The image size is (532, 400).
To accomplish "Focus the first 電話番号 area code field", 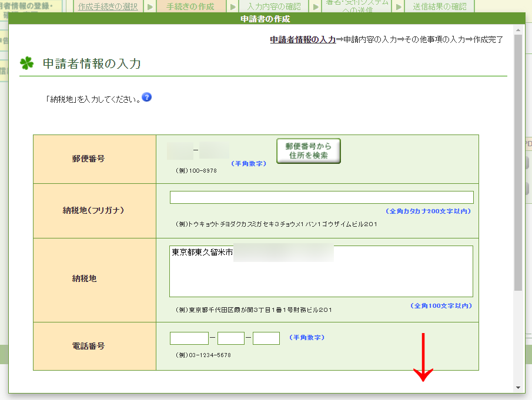I will 189,338.
